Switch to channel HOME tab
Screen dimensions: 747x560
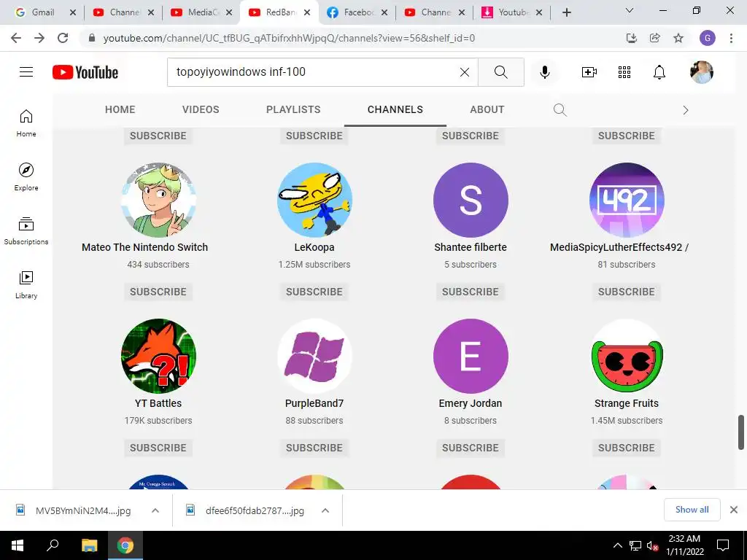(x=120, y=109)
